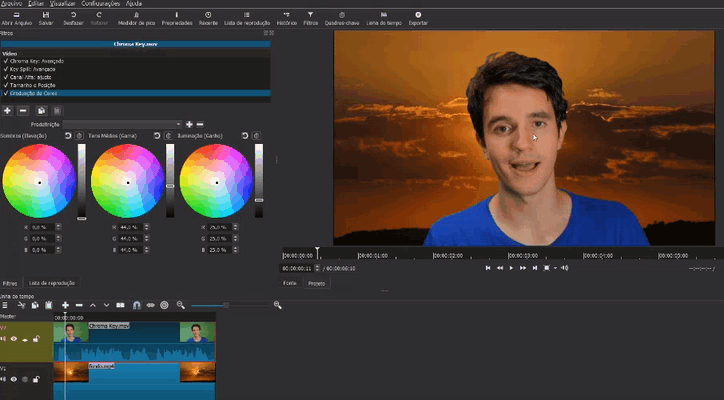This screenshot has height=400, width=724.
Task: Pick a shadow color on Sombras wheel
Action: [39, 182]
